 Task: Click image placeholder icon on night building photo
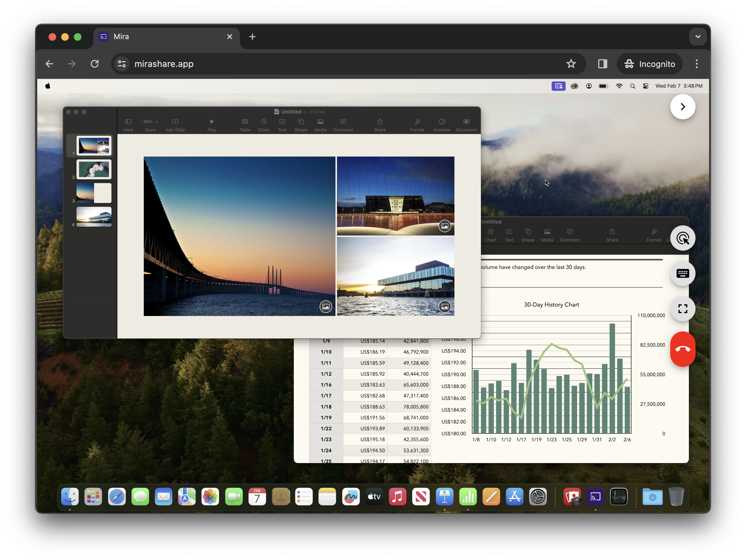tap(445, 226)
